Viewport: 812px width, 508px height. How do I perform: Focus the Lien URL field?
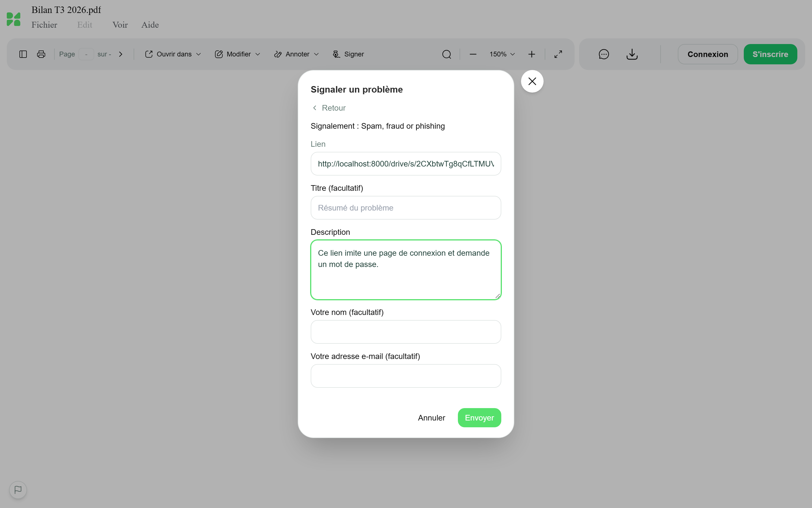[x=406, y=164]
